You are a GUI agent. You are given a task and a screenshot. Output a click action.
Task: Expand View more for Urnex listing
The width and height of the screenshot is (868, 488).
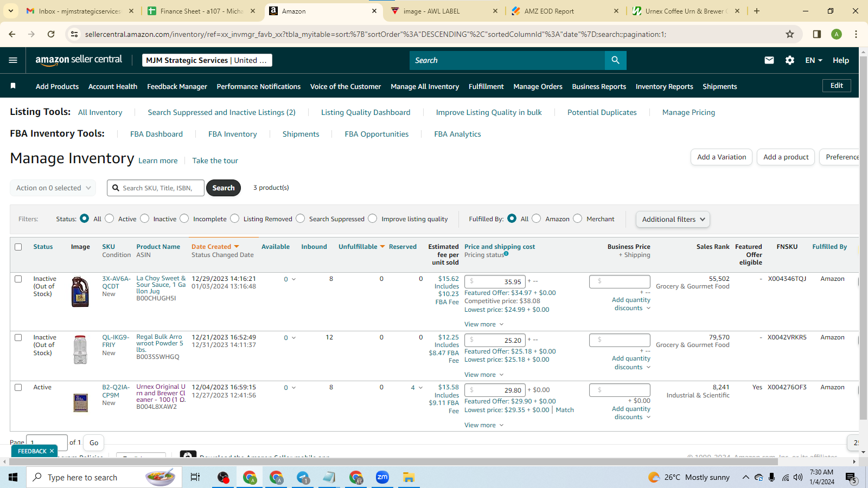(x=484, y=425)
